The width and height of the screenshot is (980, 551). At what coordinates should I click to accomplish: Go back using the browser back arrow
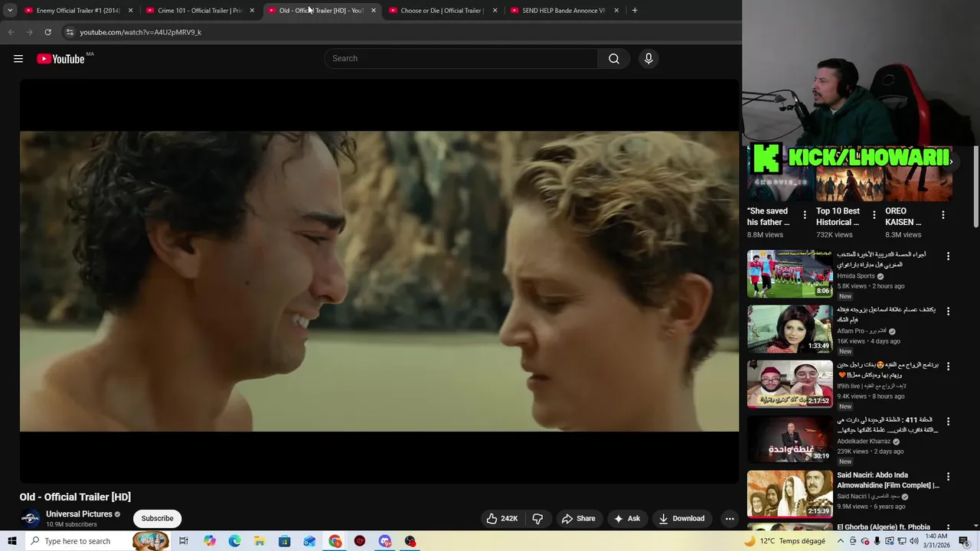click(11, 32)
